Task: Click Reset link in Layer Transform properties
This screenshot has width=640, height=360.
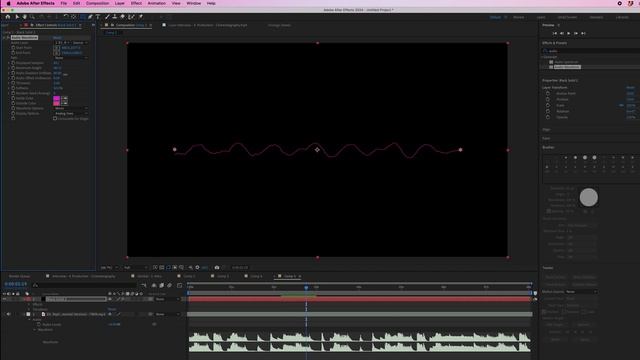Action: click(x=630, y=87)
